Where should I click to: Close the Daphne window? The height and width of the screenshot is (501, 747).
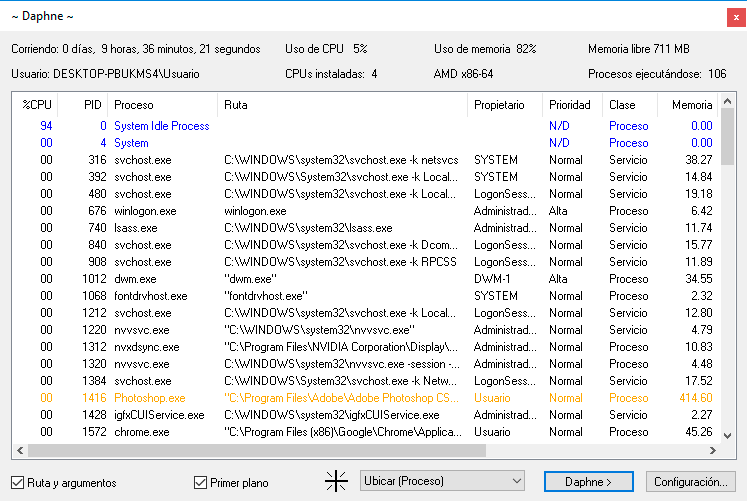[736, 18]
